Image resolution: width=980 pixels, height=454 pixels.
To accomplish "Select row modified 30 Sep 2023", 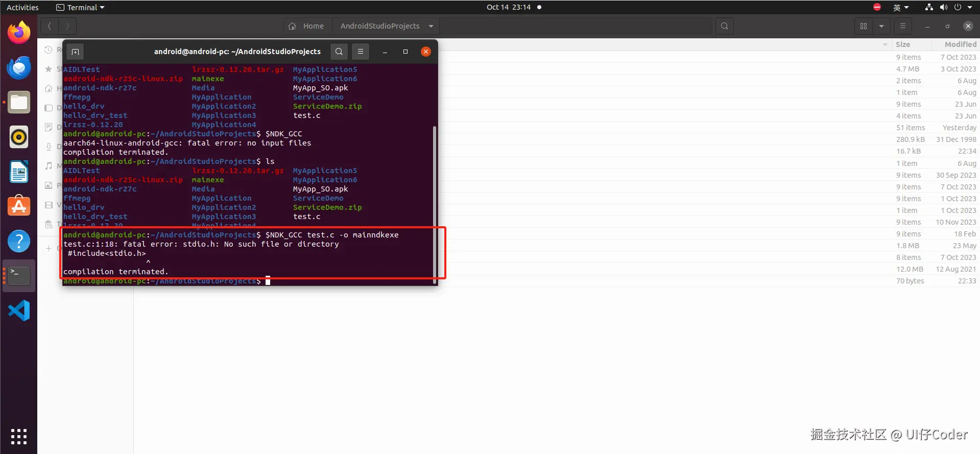I will (x=557, y=175).
